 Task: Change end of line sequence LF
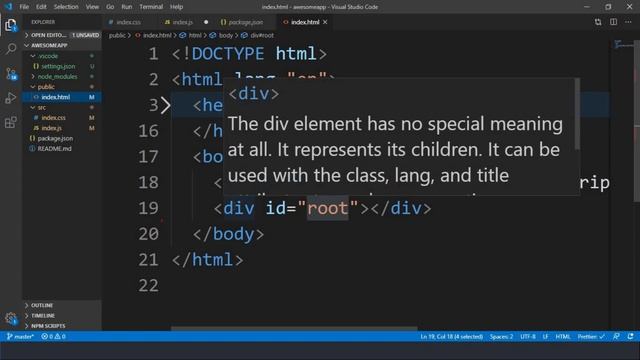pyautogui.click(x=545, y=337)
